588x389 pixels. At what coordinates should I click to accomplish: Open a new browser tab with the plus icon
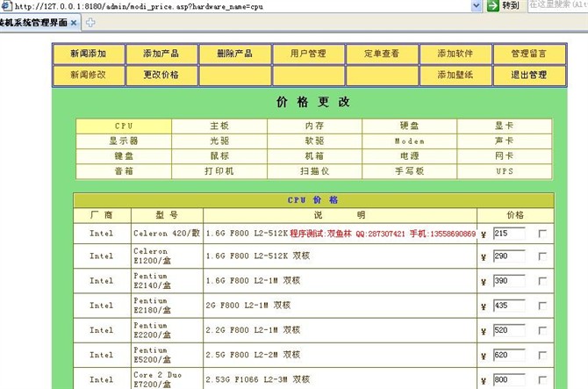90,23
